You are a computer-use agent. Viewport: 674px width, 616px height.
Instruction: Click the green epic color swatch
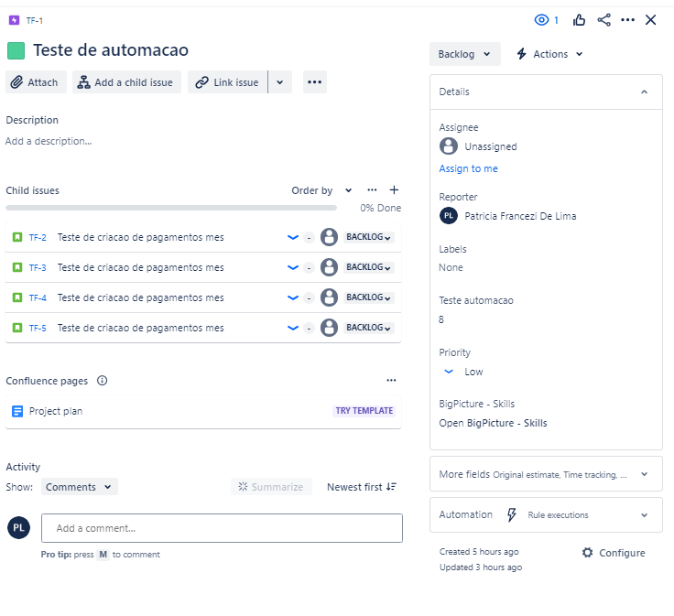tap(16, 51)
